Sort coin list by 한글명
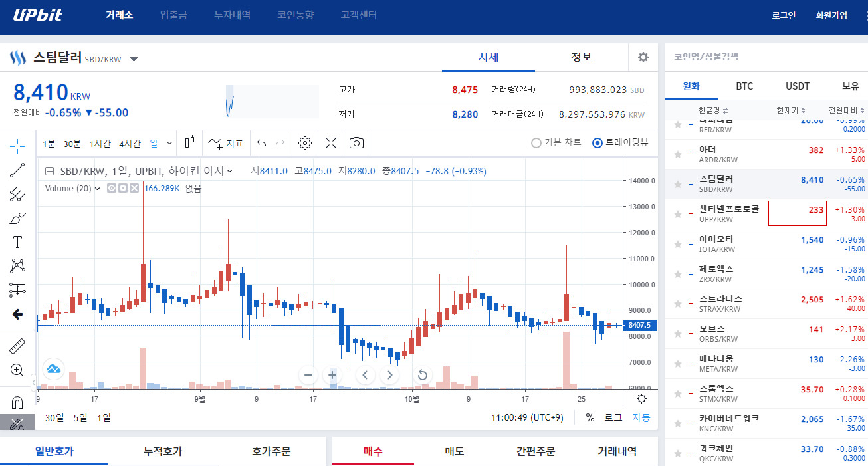868x466 pixels. point(713,110)
